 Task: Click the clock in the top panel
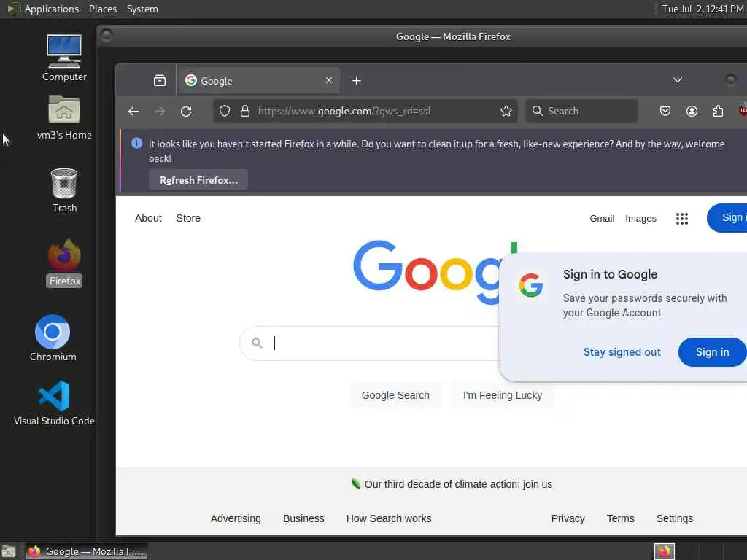click(x=703, y=9)
